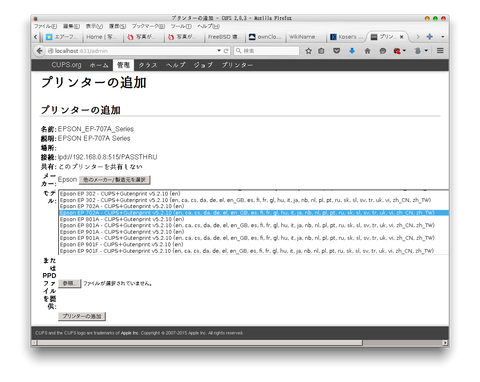The image size is (480, 382).
Task: Click the 他のメーカー/製造元を選択 button
Action: 115,180
